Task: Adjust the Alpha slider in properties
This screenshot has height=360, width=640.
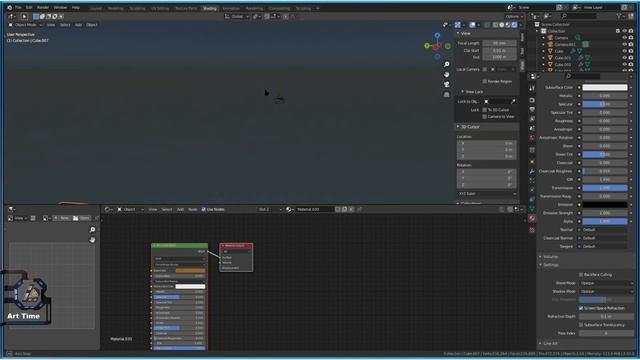Action: [x=604, y=221]
